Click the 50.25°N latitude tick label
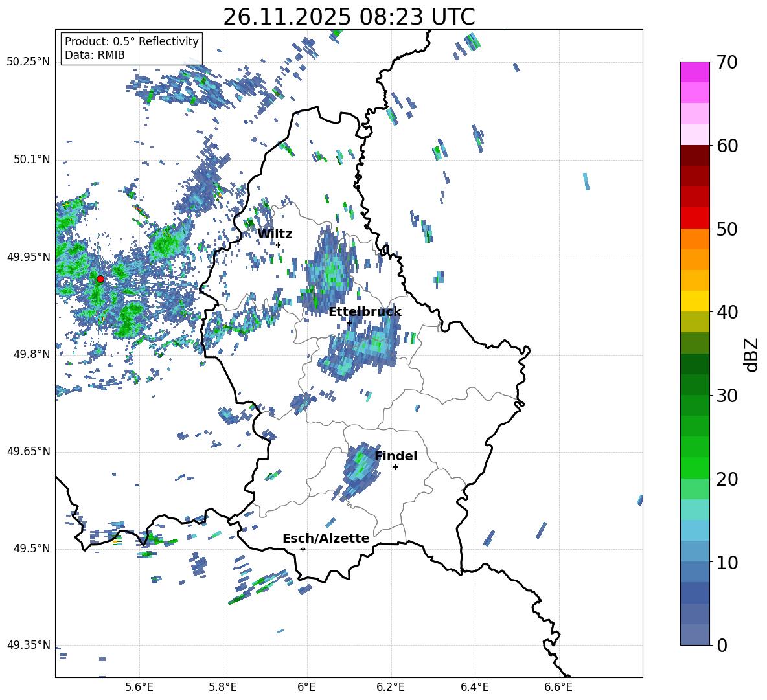This screenshot has height=700, width=767. click(29, 62)
